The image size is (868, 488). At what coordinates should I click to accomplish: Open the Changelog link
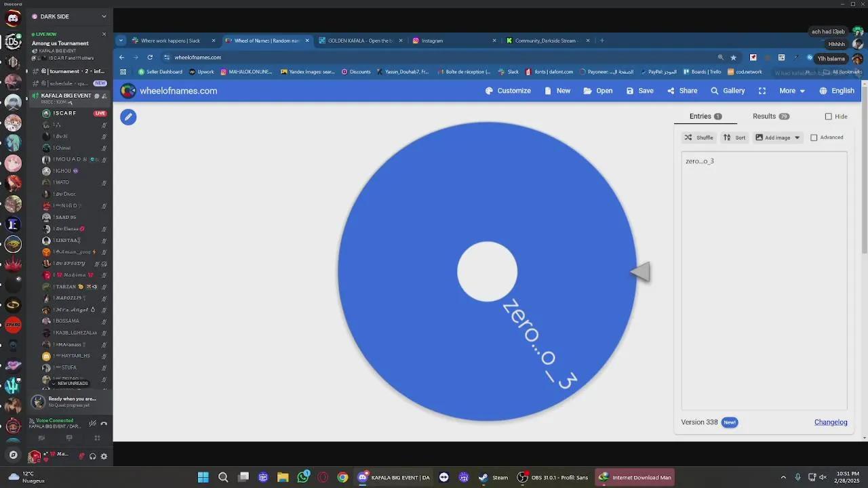[831, 422]
